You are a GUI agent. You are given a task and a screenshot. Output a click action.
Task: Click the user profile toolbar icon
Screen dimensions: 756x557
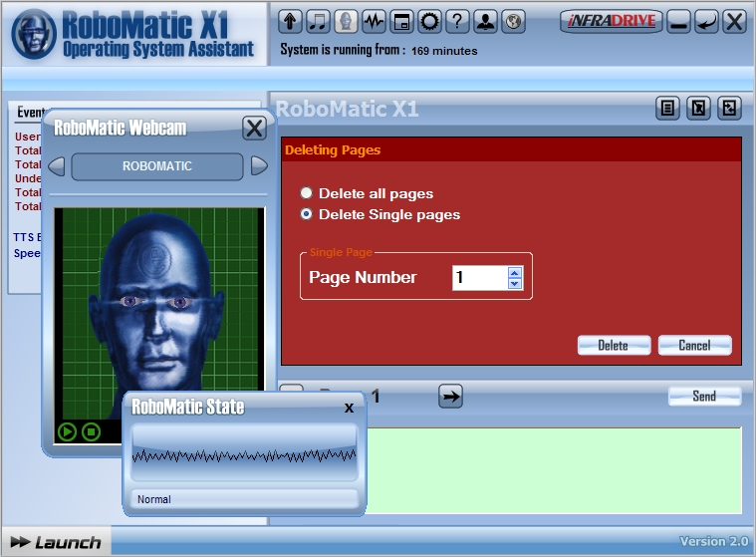tap(485, 21)
